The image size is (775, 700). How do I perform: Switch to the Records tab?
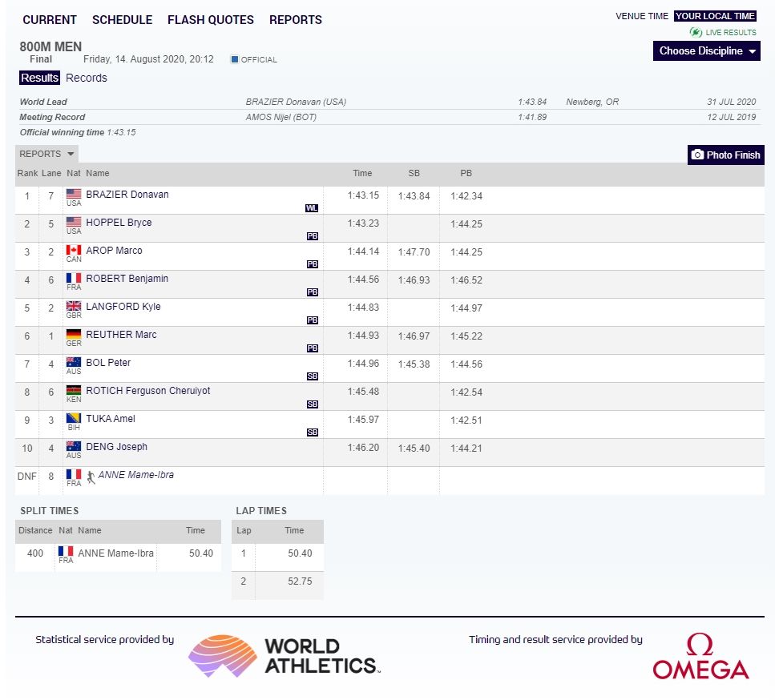86,78
